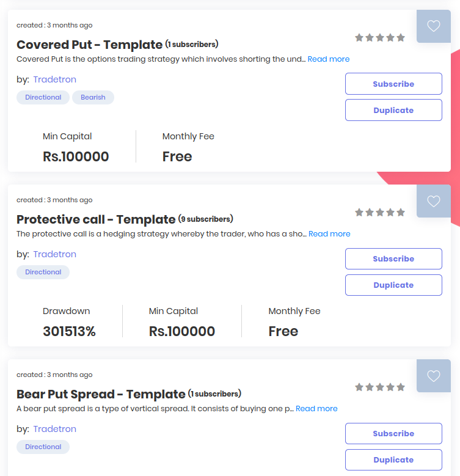Expand Protective call description via Read more
The image size is (460, 476).
coord(329,234)
